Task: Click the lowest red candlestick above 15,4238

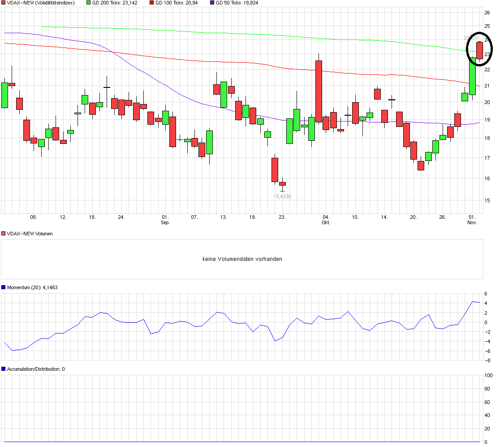Action: point(282,184)
